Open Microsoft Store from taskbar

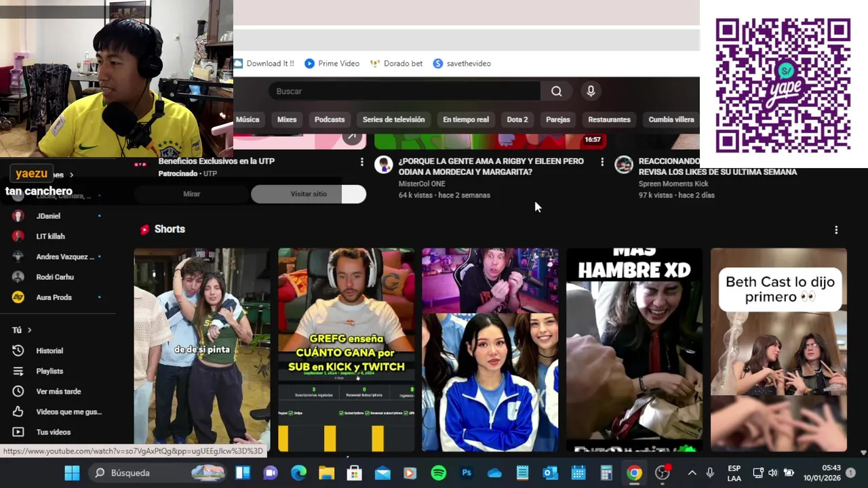355,473
